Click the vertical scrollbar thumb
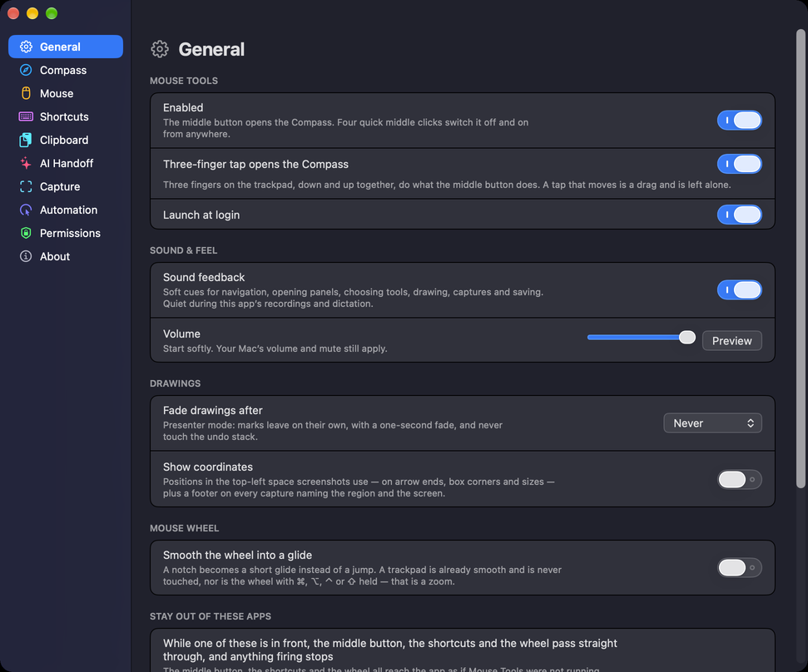 [801, 259]
